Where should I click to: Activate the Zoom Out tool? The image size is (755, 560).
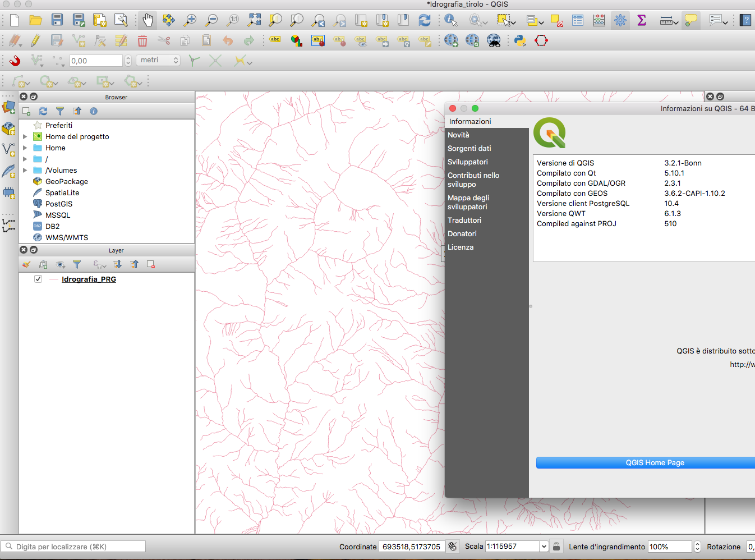coord(212,20)
